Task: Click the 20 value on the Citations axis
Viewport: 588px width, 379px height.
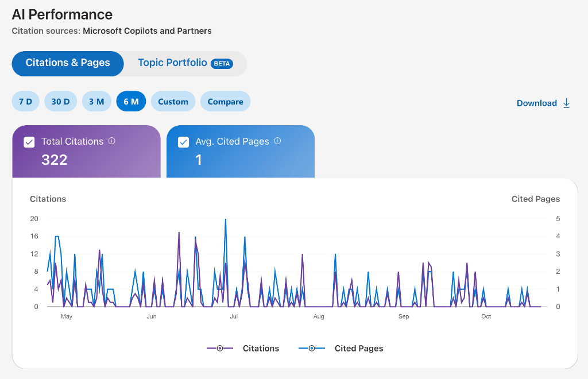Action: coord(34,219)
